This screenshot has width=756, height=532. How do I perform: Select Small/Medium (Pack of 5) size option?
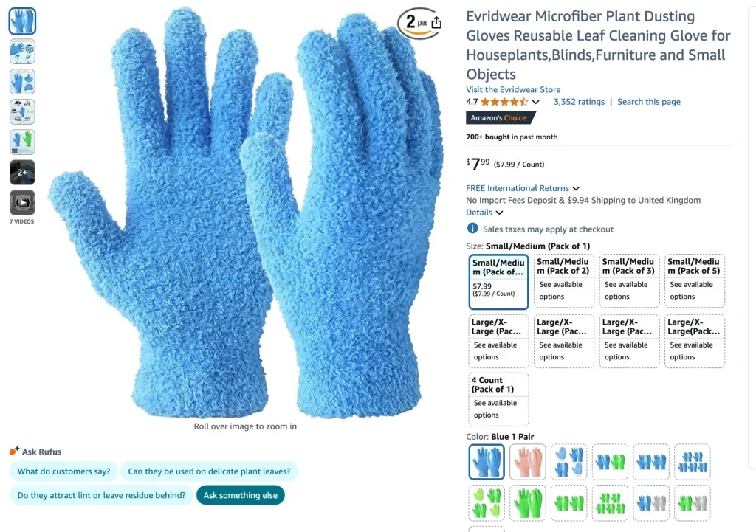(x=694, y=280)
